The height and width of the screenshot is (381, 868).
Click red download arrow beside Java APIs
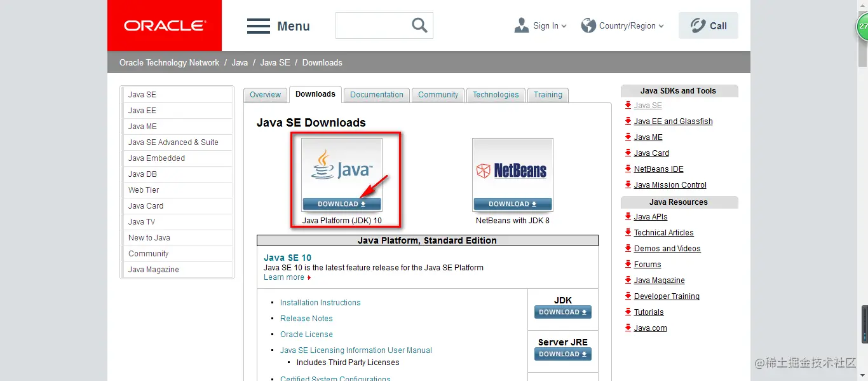pos(628,216)
